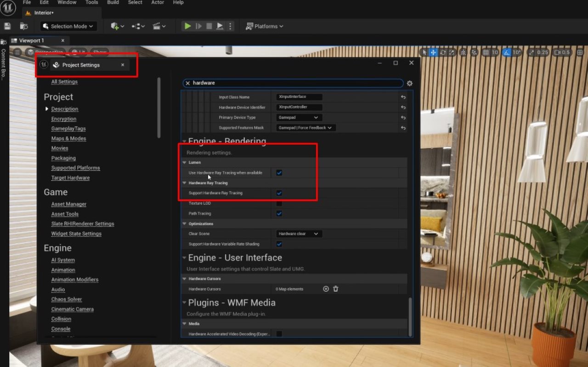This screenshot has width=588, height=367.
Task: Click the Blueprints toolbar icon
Action: 136,26
